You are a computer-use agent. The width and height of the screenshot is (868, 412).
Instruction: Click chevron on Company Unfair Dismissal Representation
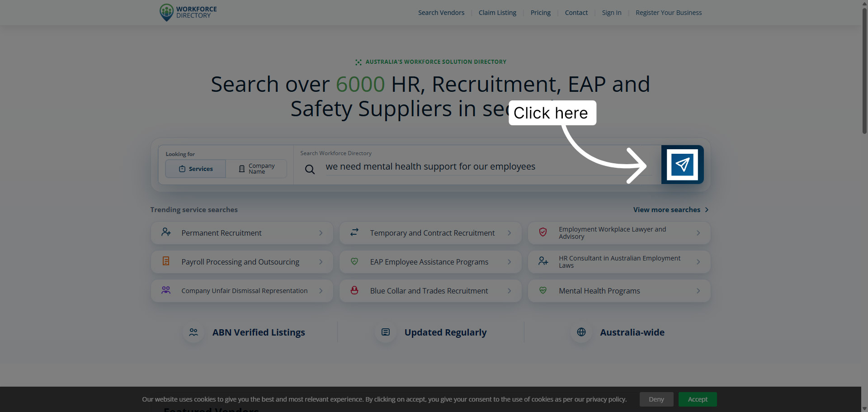pos(321,291)
